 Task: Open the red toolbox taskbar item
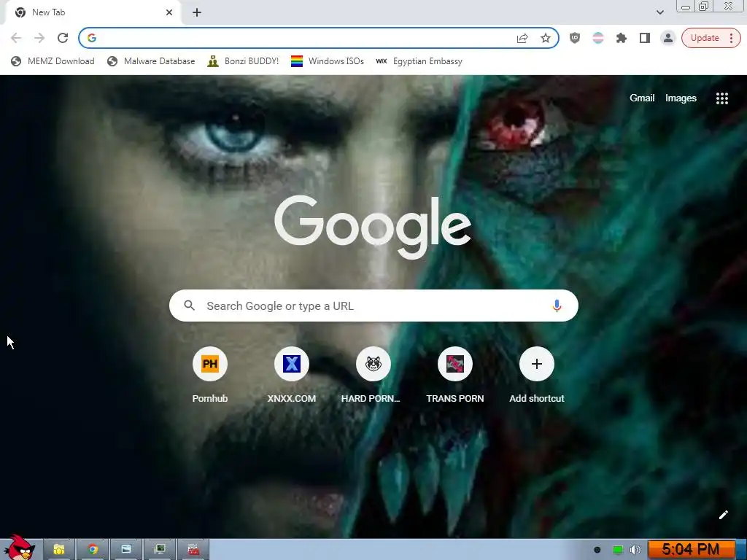click(x=193, y=550)
